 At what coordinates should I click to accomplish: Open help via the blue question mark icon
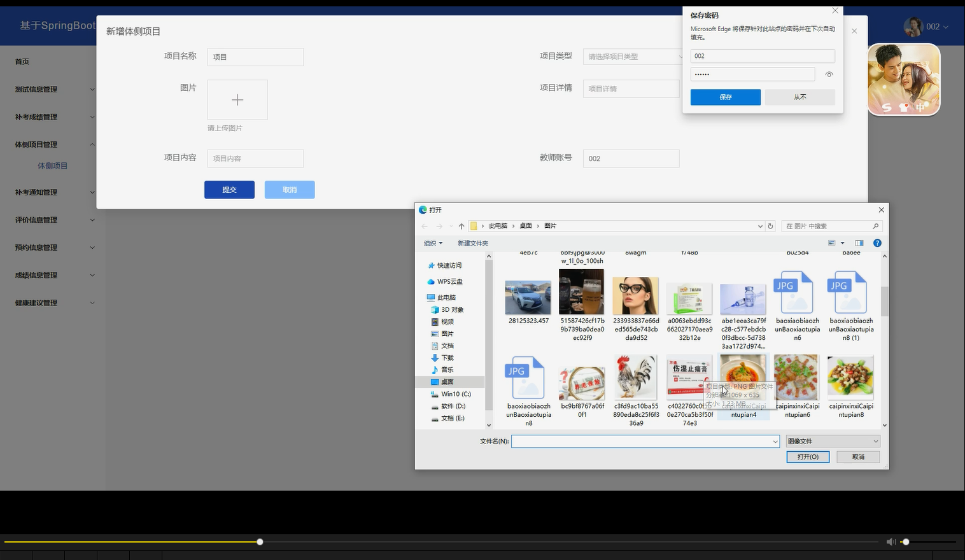[x=877, y=243]
